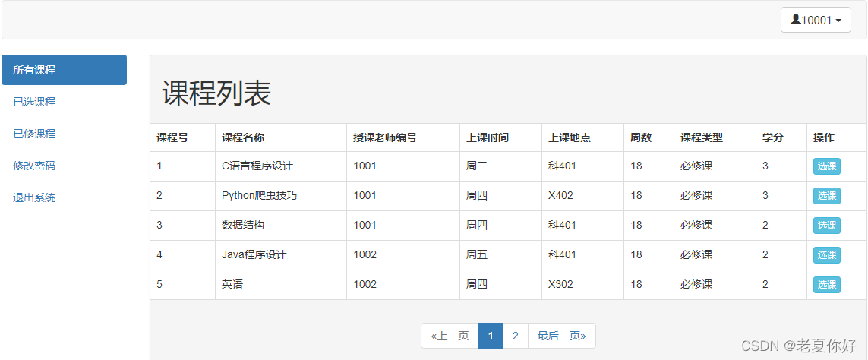868x360 pixels.
Task: Open the 10001 user dropdown menu
Action: [x=816, y=20]
